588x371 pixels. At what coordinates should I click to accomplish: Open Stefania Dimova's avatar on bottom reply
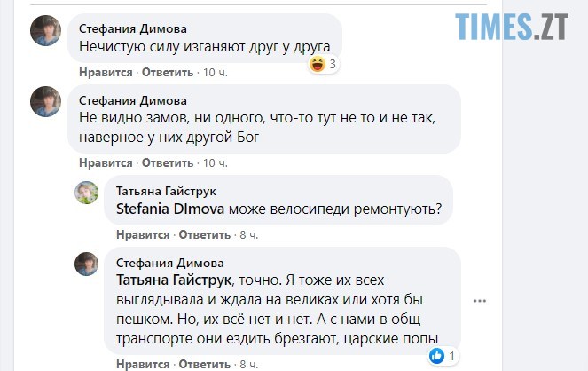pyautogui.click(x=86, y=264)
